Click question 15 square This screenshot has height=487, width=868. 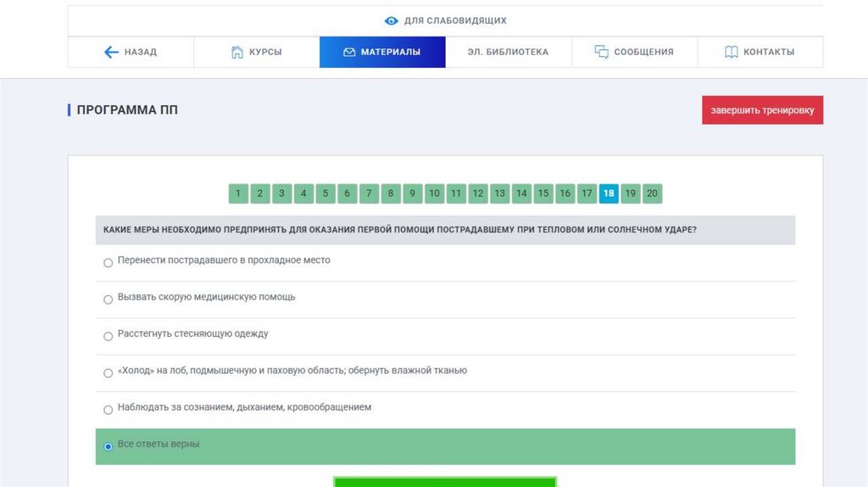point(543,193)
